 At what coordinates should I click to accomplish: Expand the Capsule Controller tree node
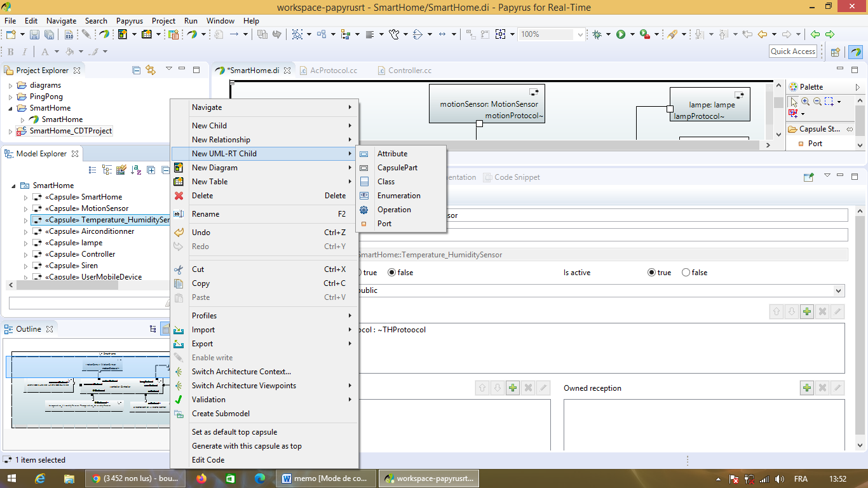pyautogui.click(x=26, y=254)
